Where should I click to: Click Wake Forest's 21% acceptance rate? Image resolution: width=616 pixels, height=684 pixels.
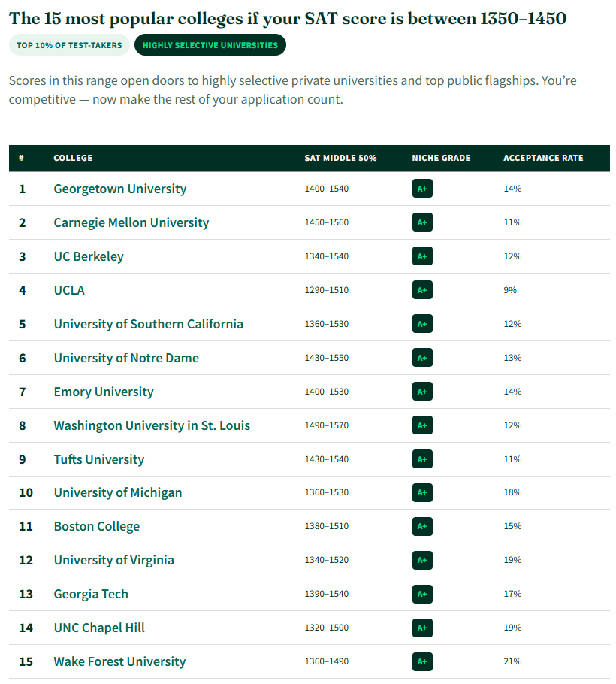click(x=512, y=661)
